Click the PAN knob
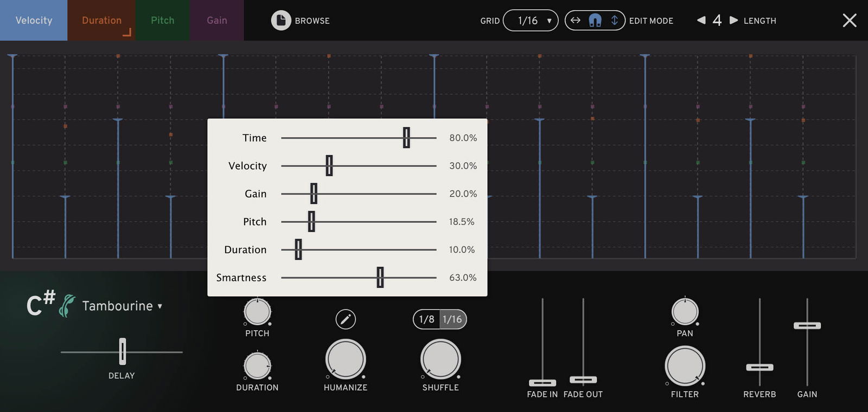 tap(685, 312)
